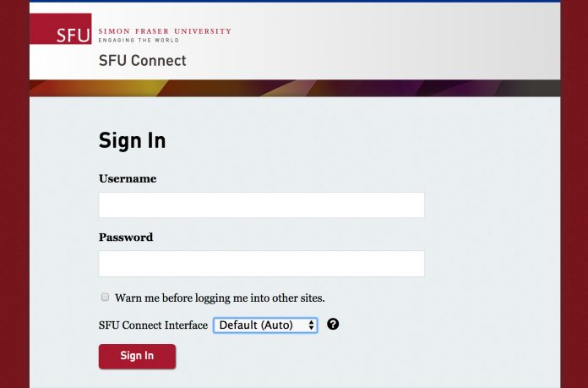Focus the Password input field
This screenshot has width=588, height=388.
tap(261, 264)
